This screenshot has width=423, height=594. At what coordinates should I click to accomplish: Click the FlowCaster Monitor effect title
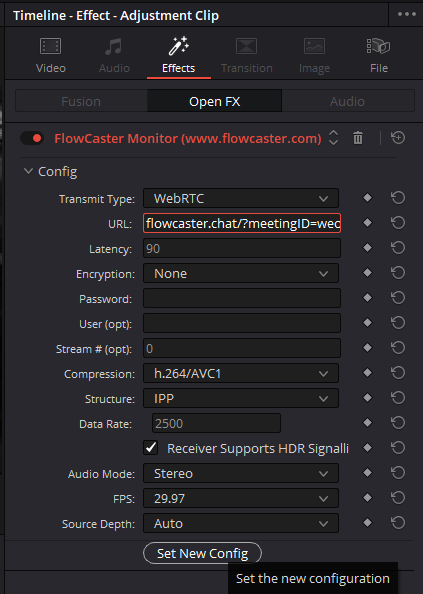click(x=188, y=138)
